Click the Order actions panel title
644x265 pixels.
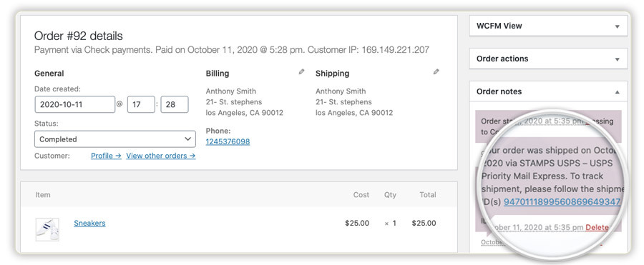502,59
